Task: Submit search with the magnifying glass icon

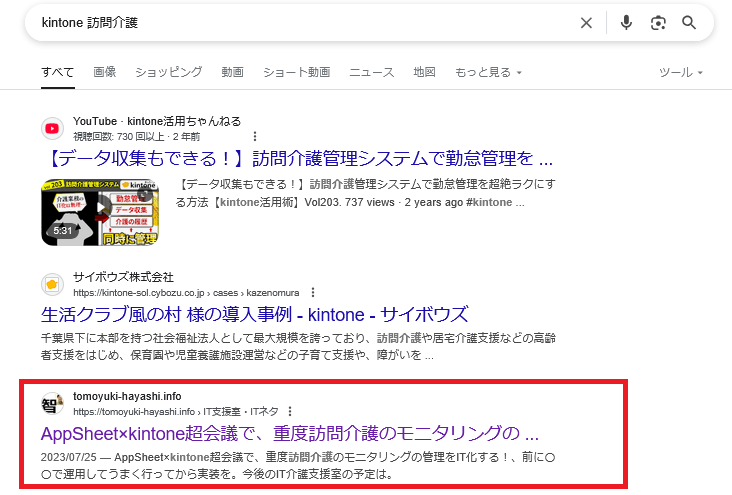Action: click(x=689, y=22)
